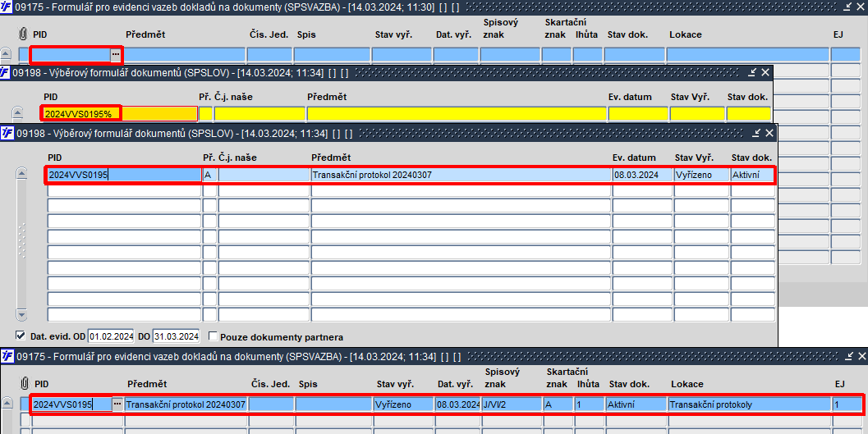This screenshot has height=434, width=868.
Task: Click yellow PID field containing 2024VVS0195%
Action: click(x=120, y=114)
